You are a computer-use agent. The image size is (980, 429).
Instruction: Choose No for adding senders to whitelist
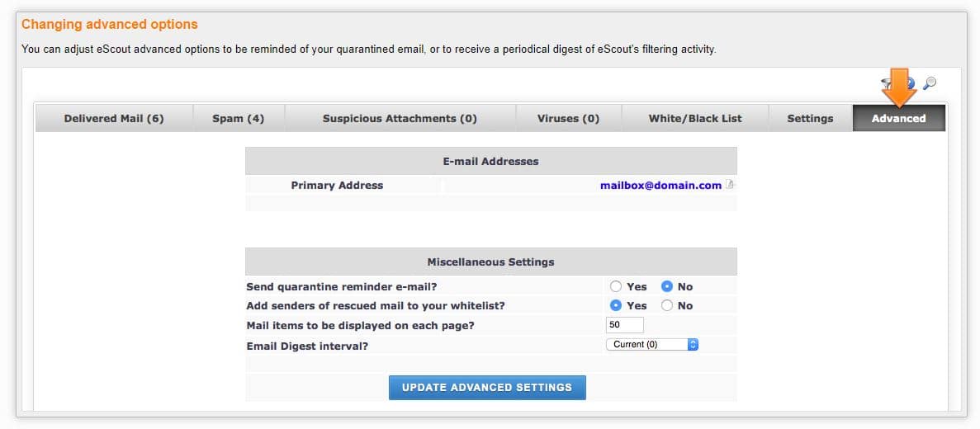click(667, 305)
